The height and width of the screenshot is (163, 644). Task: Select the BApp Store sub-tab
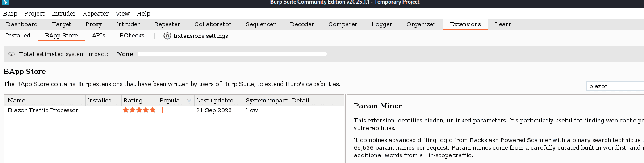click(61, 36)
